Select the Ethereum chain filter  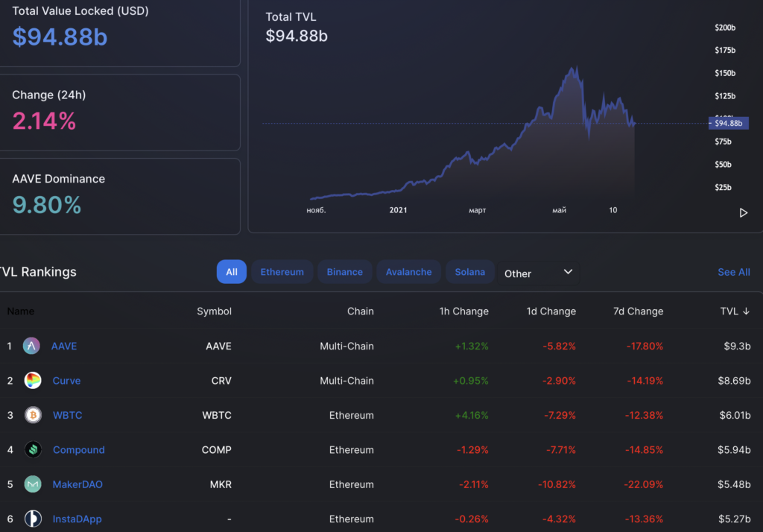click(x=282, y=271)
